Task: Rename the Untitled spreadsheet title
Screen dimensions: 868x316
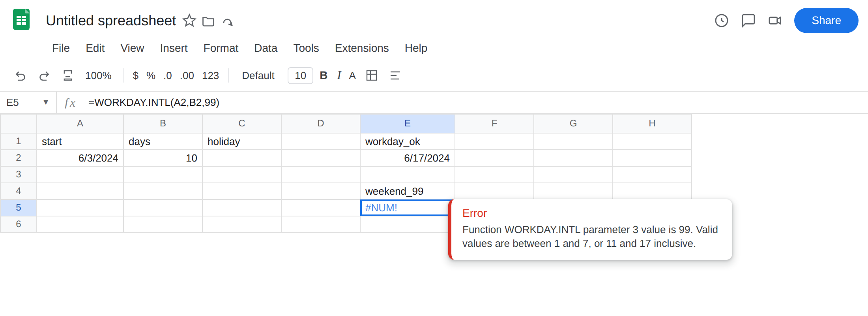Action: pos(111,21)
